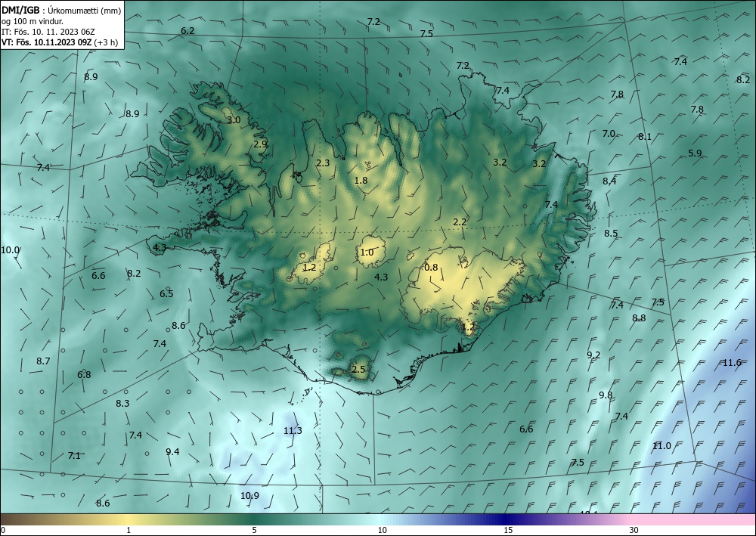The height and width of the screenshot is (536, 756).
Task: Click the 11.0 value label
Action: [x=661, y=446]
